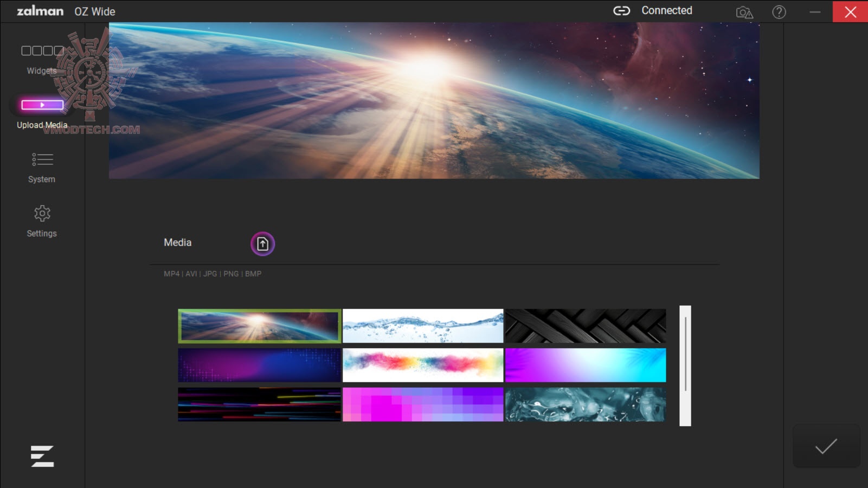
Task: Open the help question mark icon
Action: (x=779, y=12)
